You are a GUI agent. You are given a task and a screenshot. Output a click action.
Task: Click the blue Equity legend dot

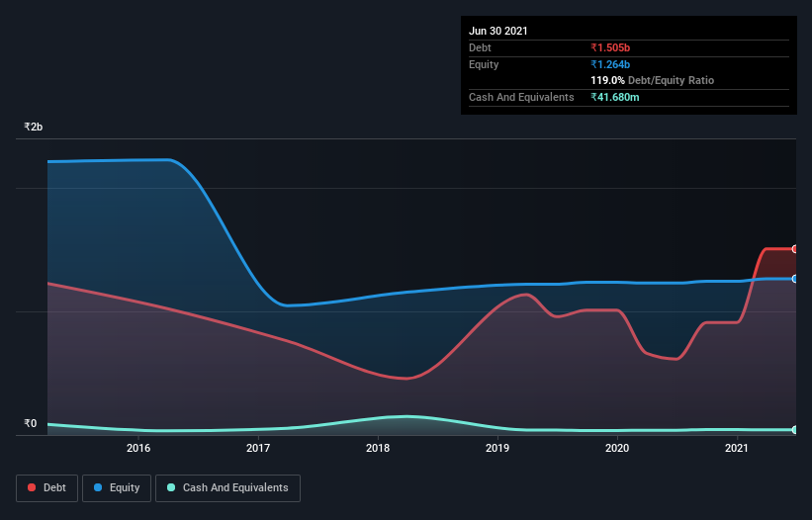[x=98, y=487]
